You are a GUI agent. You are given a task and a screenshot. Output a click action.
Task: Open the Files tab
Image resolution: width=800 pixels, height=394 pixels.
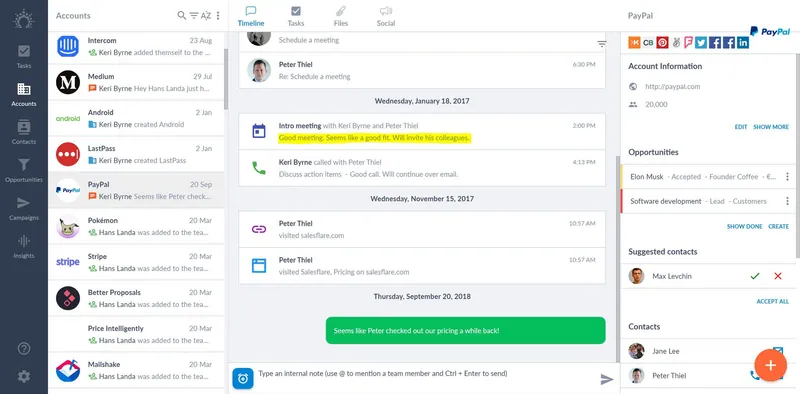click(x=340, y=16)
